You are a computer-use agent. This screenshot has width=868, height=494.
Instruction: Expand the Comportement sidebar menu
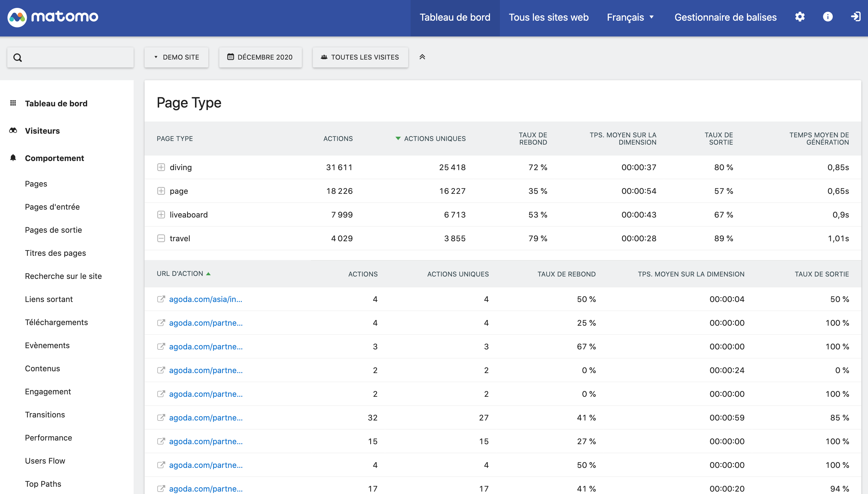54,158
